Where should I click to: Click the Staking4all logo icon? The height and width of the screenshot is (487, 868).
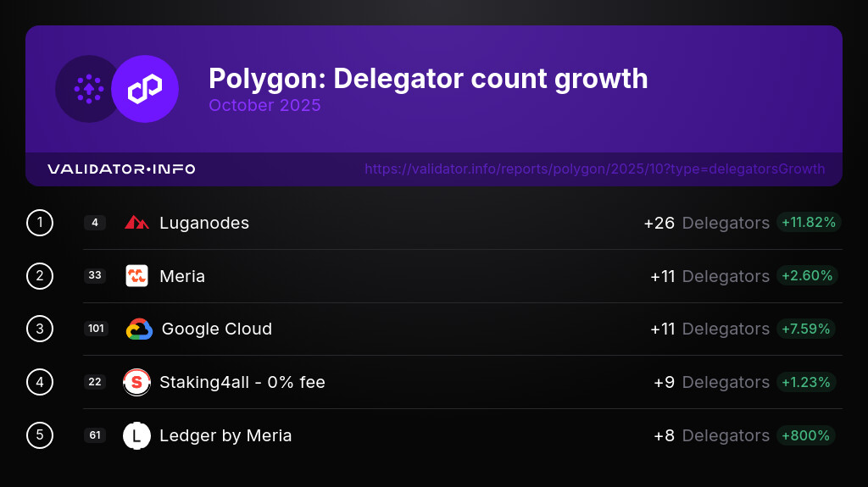136,382
